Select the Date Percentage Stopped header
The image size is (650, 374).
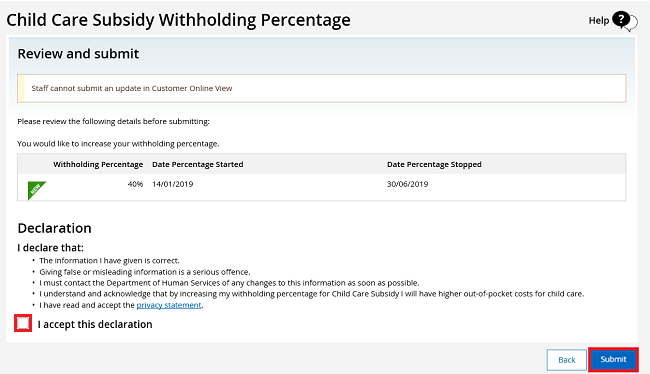[x=434, y=164]
